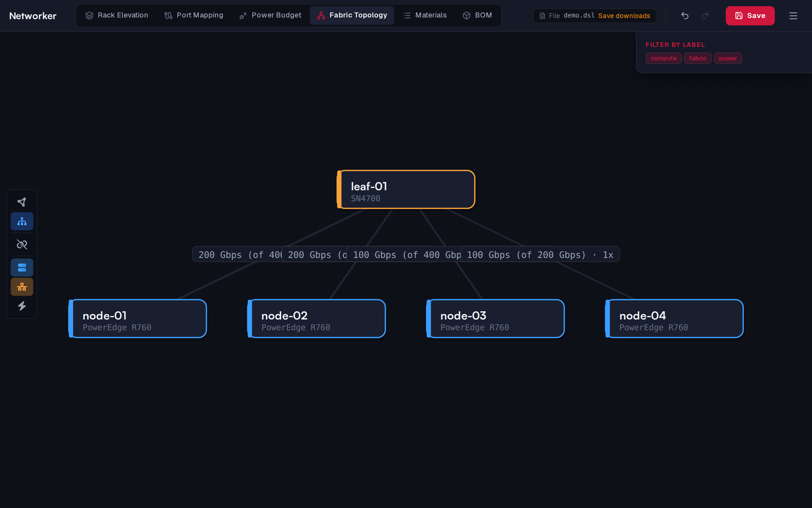Go to the Power Budget tab

pyautogui.click(x=270, y=16)
